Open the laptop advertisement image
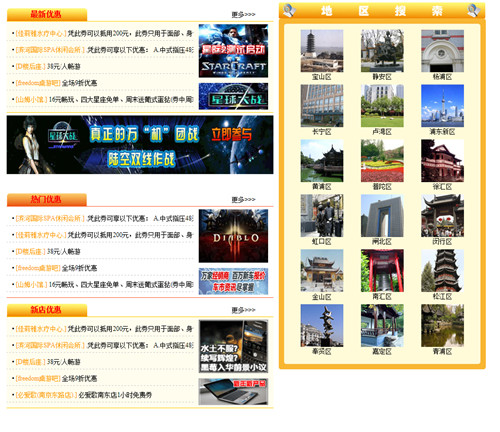Image resolution: width=500 pixels, height=432 pixels. coord(233,392)
